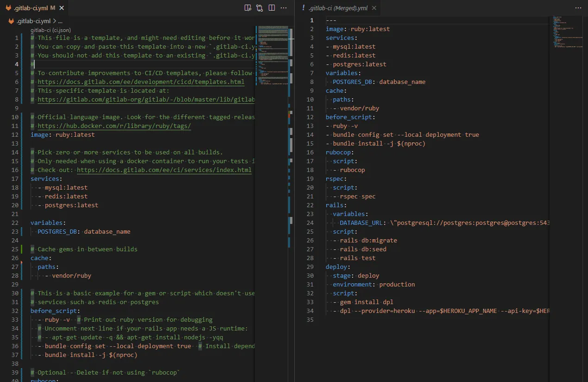Click the red deleted-lines marker beside line 27

[x=22, y=263]
